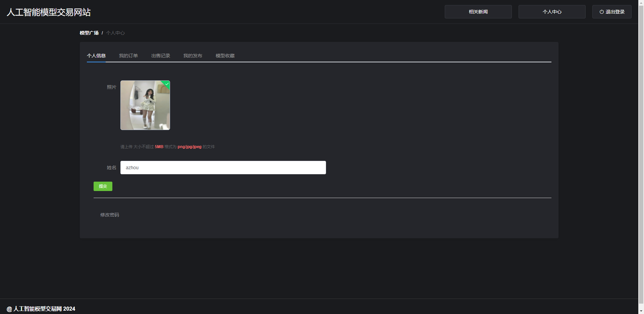Click the power icon in the logout button
This screenshot has height=314, width=644.
[x=602, y=12]
